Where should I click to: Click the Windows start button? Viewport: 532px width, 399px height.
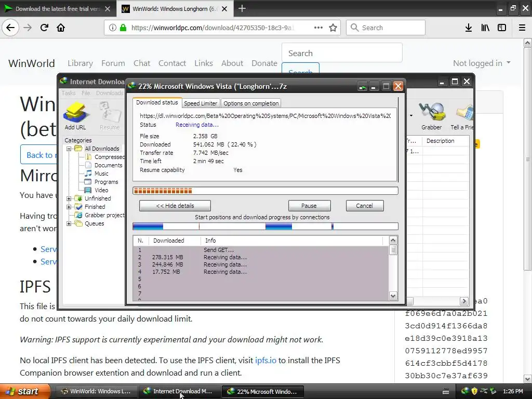24,391
